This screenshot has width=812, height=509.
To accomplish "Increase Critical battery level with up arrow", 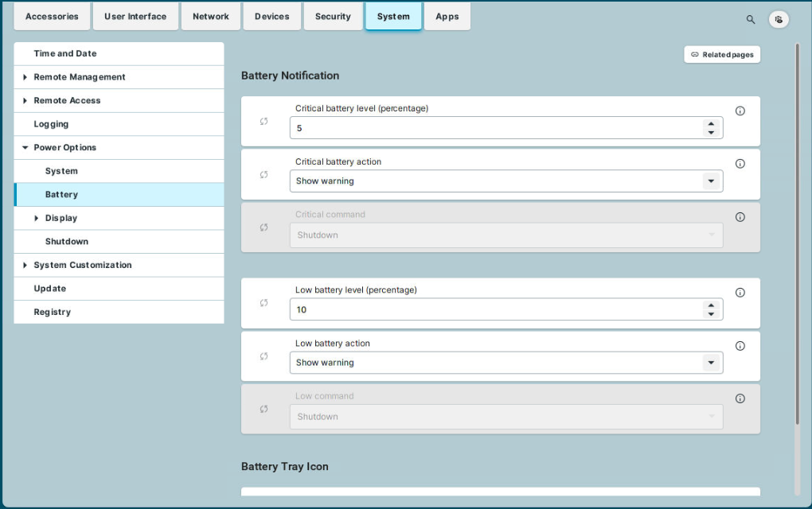I will pyautogui.click(x=711, y=124).
